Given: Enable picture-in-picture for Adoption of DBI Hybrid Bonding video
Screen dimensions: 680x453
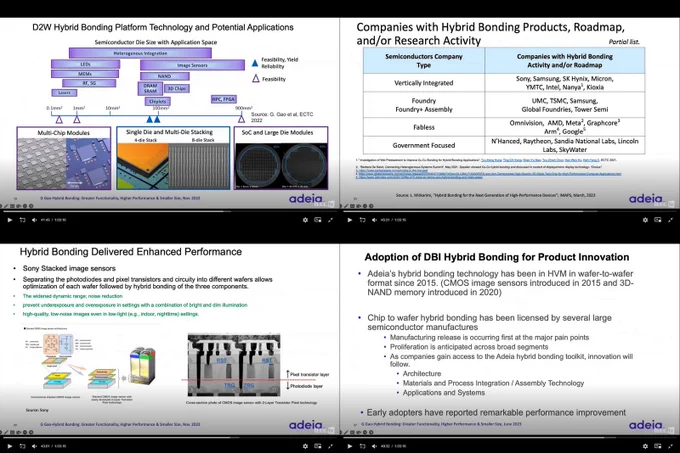Looking at the screenshot, I should click(x=658, y=446).
